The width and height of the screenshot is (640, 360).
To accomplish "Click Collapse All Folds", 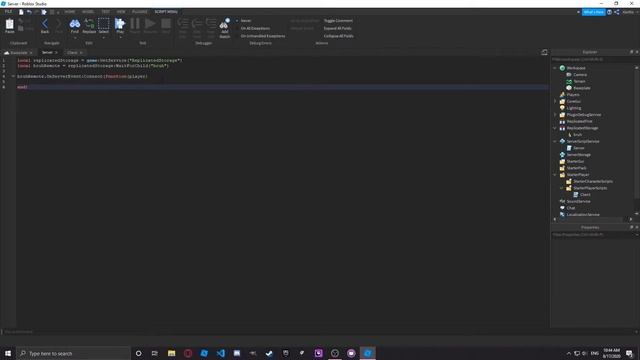I will pos(339,36).
